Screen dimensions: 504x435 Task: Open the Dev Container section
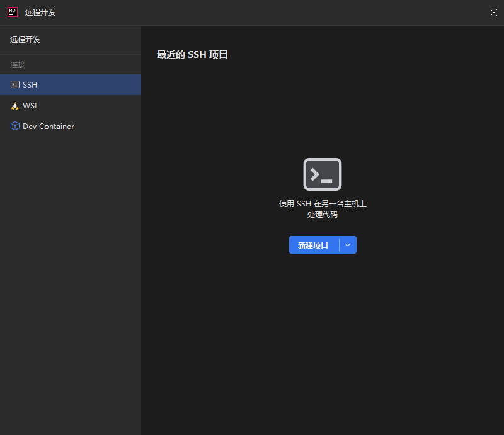49,127
